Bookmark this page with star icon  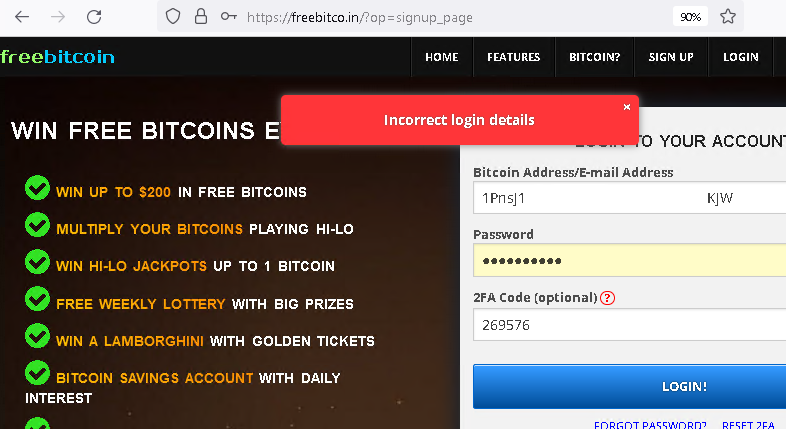(x=728, y=17)
